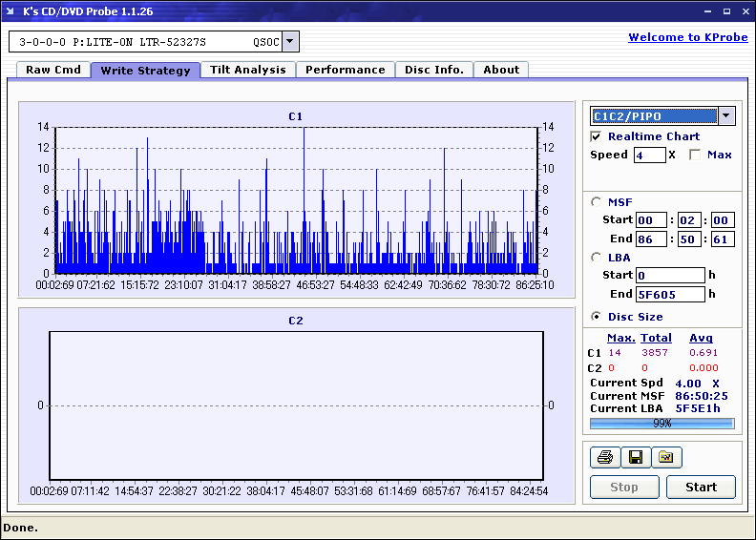Expand the C1C2/PIPO test type dropdown

coord(726,116)
